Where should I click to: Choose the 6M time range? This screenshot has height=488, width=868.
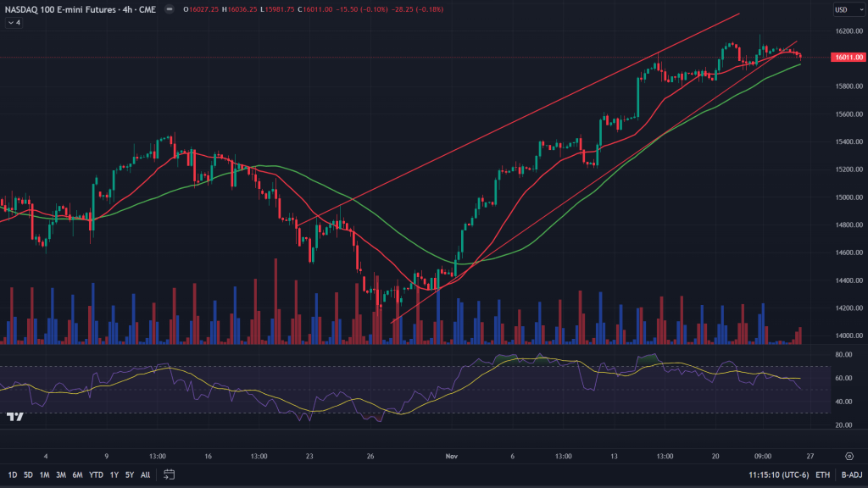[77, 474]
